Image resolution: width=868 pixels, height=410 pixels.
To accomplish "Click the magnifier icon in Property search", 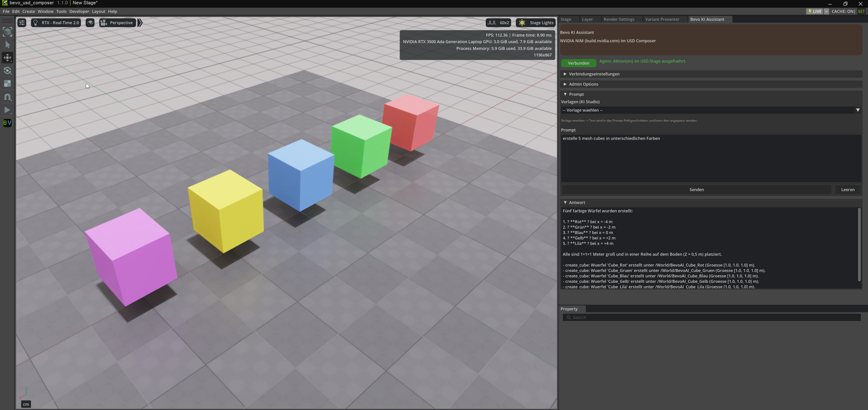I will pos(568,317).
